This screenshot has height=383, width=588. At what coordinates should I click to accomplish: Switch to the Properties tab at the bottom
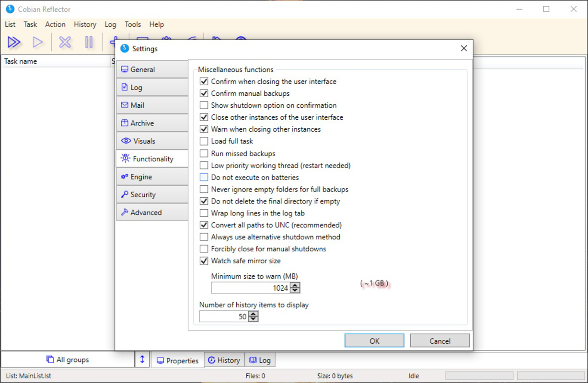point(177,360)
